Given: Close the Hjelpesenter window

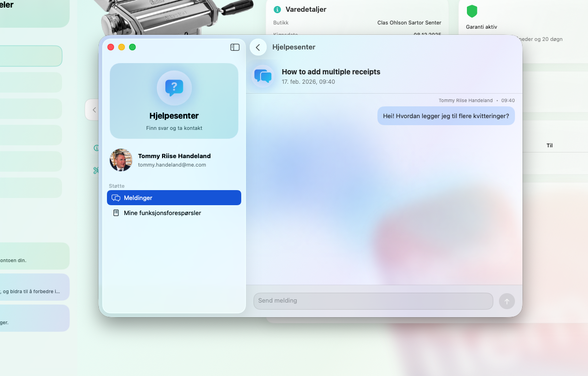Looking at the screenshot, I should tap(111, 47).
